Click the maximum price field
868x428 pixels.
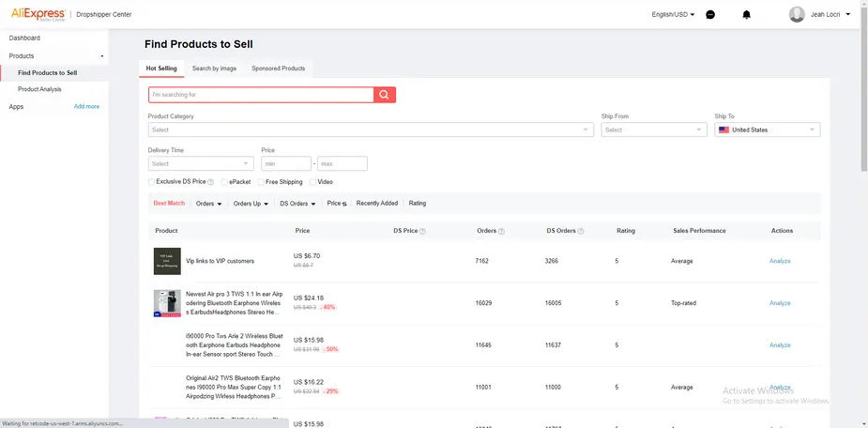click(343, 163)
